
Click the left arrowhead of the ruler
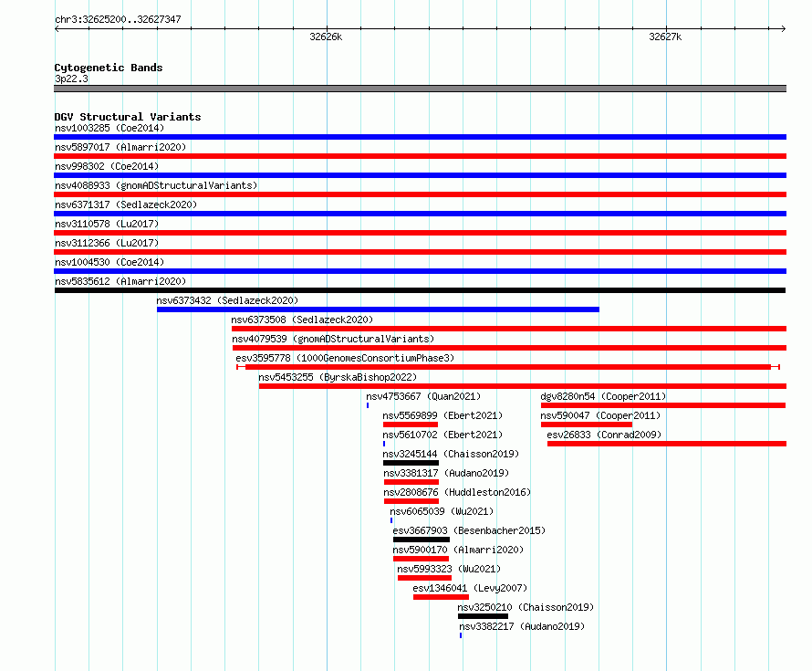tap(57, 29)
